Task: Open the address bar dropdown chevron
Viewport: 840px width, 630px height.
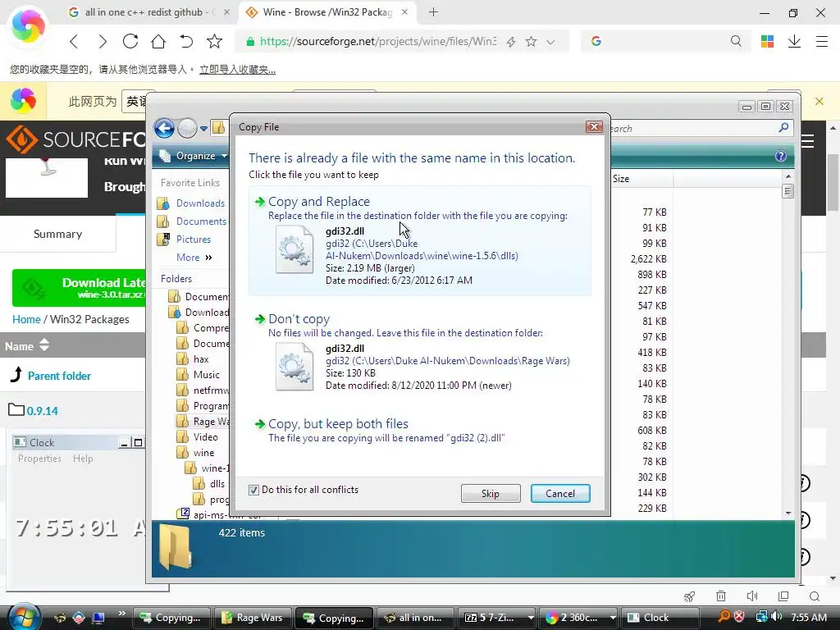Action: click(x=550, y=42)
